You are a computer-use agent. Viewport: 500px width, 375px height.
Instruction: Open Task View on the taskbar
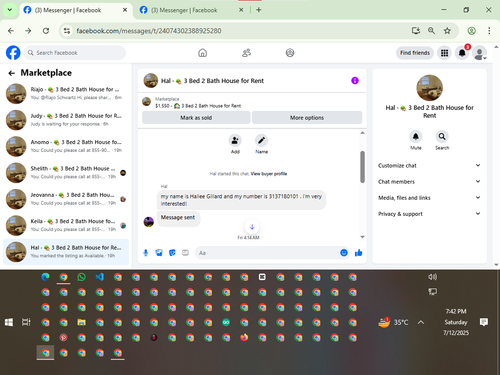pos(26,322)
